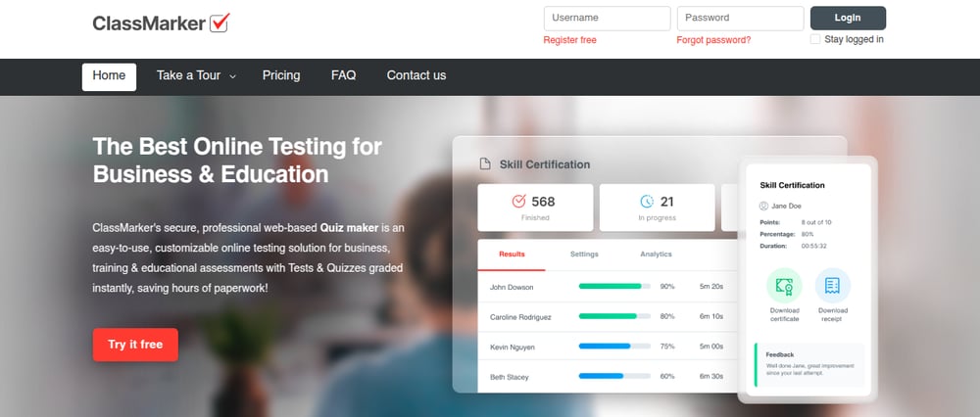Viewport: 980px width, 417px height.
Task: Expand the Take a Tour dropdown arrow
Action: click(x=232, y=76)
